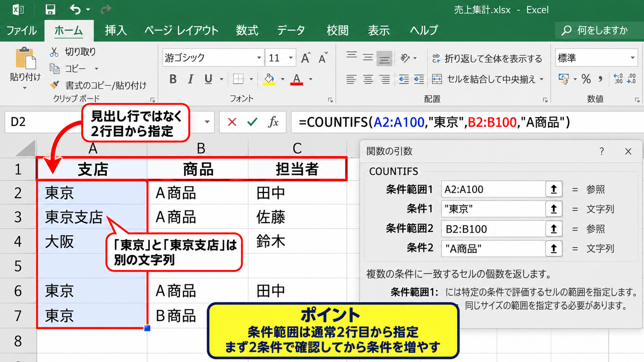
Task: Increase font size with large A icon
Action: (x=306, y=58)
